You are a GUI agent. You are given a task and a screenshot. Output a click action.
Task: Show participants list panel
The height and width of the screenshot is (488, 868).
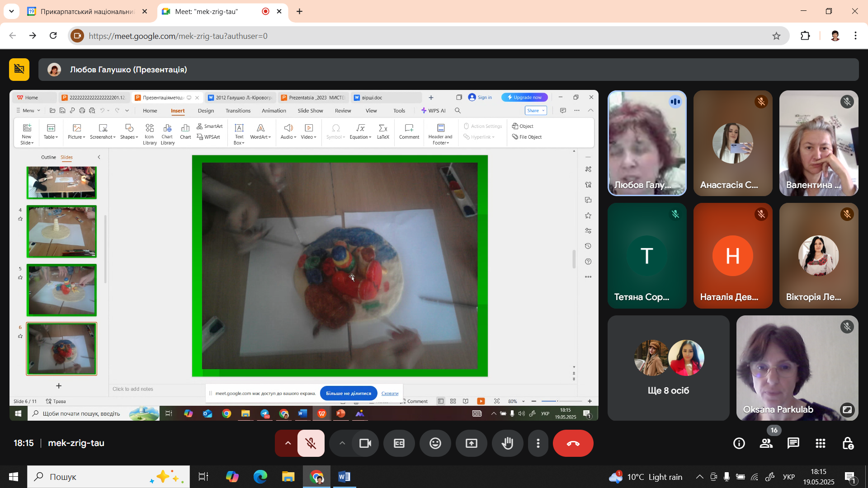tap(766, 443)
